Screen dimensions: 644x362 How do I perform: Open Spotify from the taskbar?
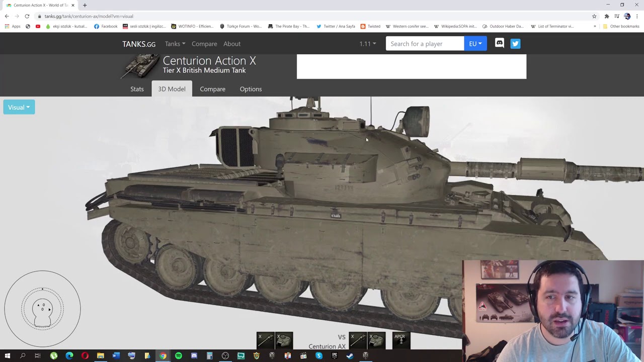tap(178, 356)
